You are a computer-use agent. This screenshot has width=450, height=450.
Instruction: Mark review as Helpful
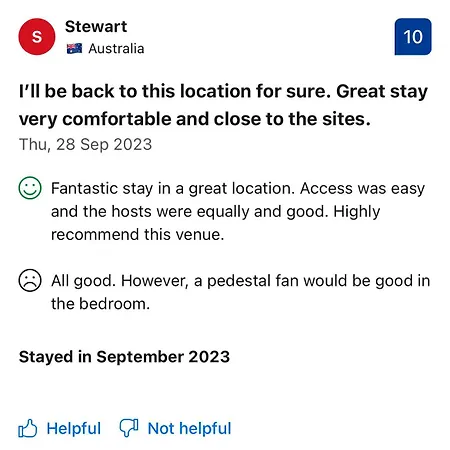coord(60,428)
